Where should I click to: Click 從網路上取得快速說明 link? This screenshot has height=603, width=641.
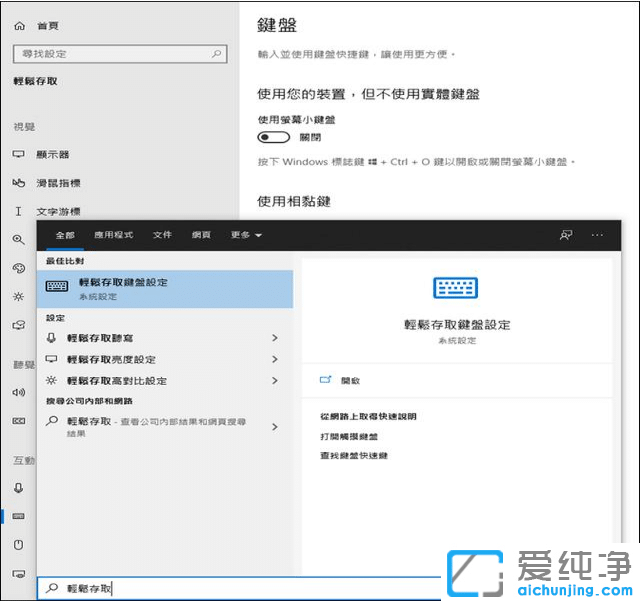[x=368, y=416]
